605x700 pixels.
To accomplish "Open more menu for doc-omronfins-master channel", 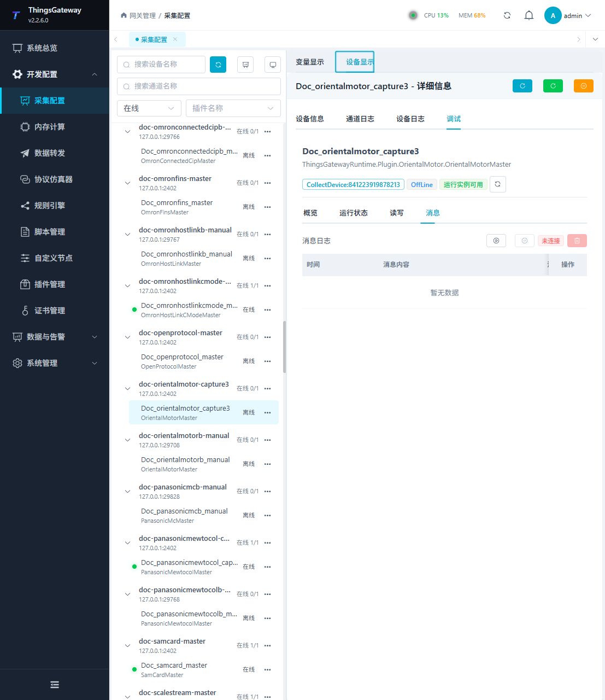I will (x=268, y=183).
